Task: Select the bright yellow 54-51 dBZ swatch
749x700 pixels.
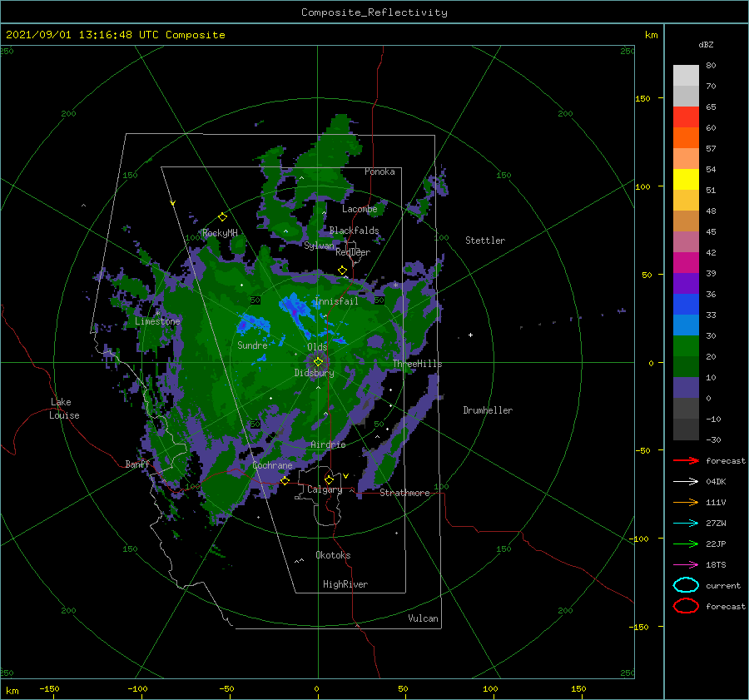Action: pyautogui.click(x=686, y=179)
